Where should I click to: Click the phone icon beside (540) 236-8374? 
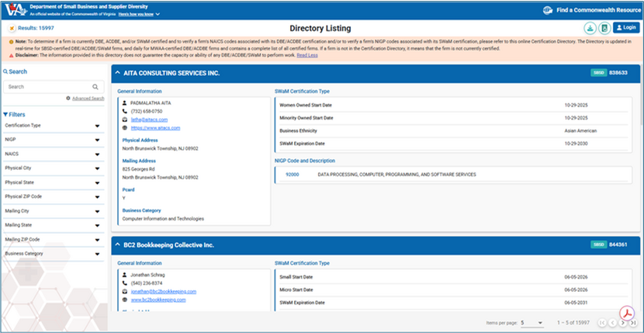125,283
